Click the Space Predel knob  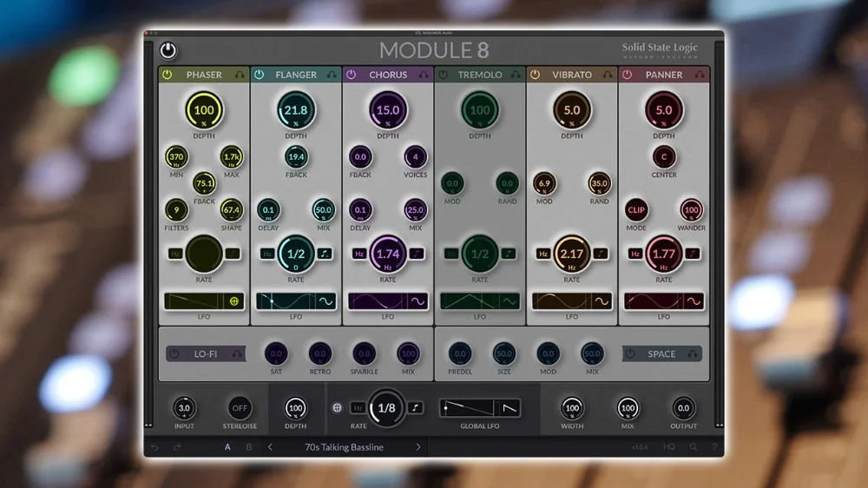[x=460, y=353]
